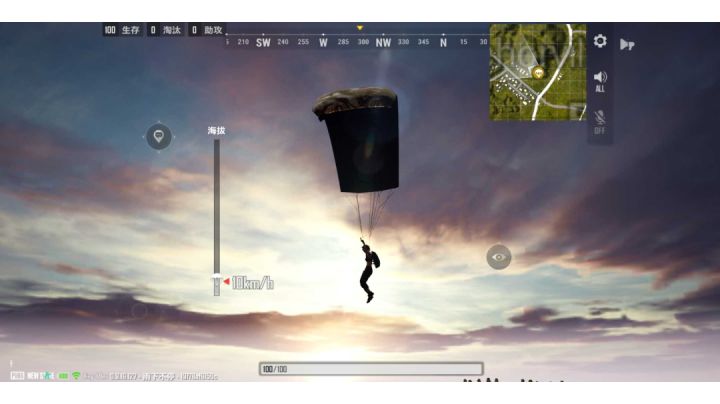
Task: Tap the N compass heading
Action: [443, 43]
